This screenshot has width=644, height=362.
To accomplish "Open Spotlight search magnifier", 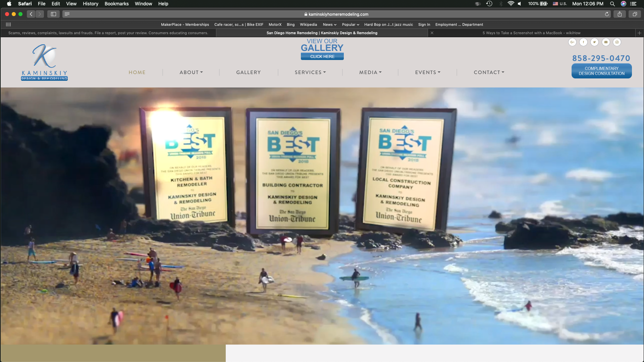I will (x=612, y=4).
